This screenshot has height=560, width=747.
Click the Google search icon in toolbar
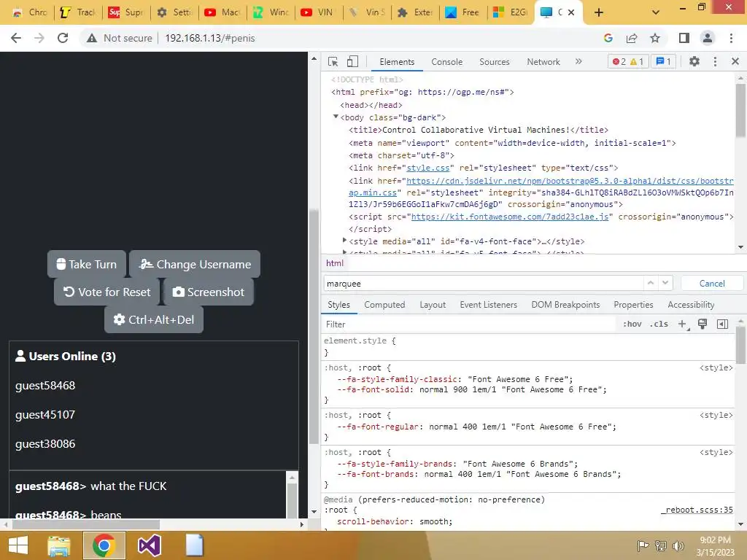coord(608,38)
